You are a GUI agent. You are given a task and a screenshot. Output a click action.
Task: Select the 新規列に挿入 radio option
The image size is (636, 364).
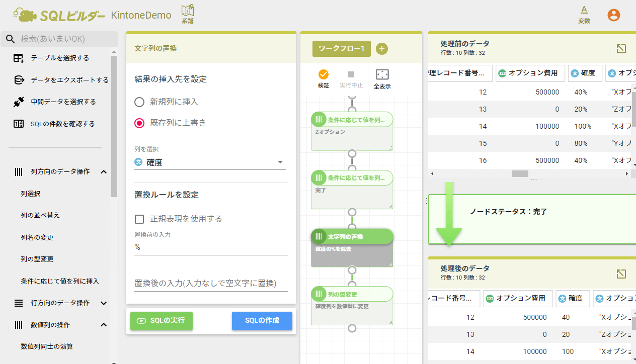tap(139, 102)
